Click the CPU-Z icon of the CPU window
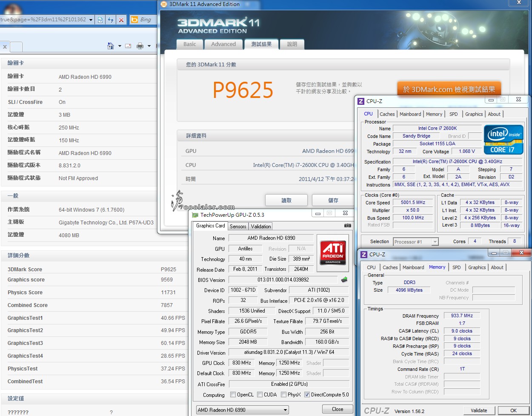The image size is (532, 416). (361, 101)
